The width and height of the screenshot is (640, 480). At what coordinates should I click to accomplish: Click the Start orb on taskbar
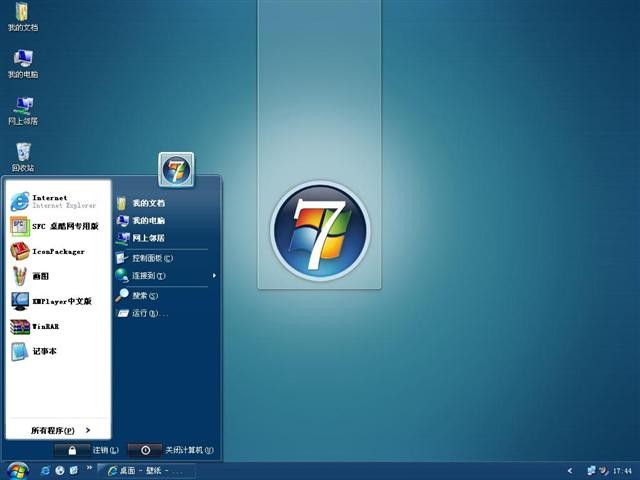pos(17,471)
